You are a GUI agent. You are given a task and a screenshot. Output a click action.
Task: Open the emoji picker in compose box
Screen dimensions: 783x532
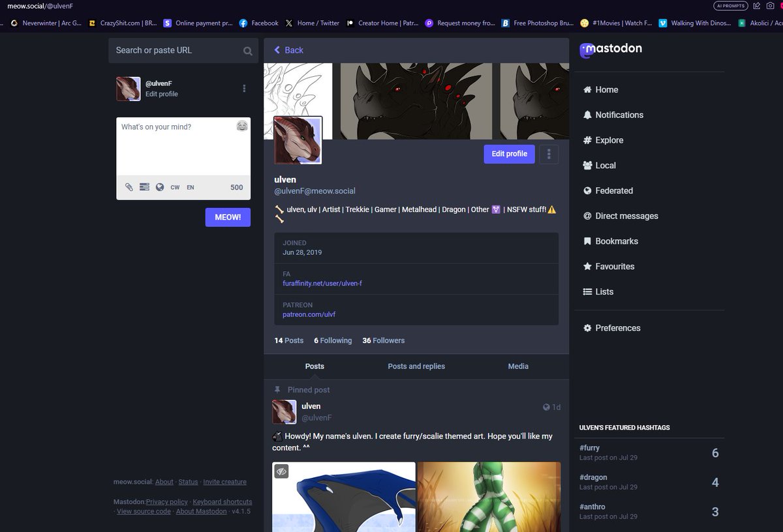click(x=242, y=126)
